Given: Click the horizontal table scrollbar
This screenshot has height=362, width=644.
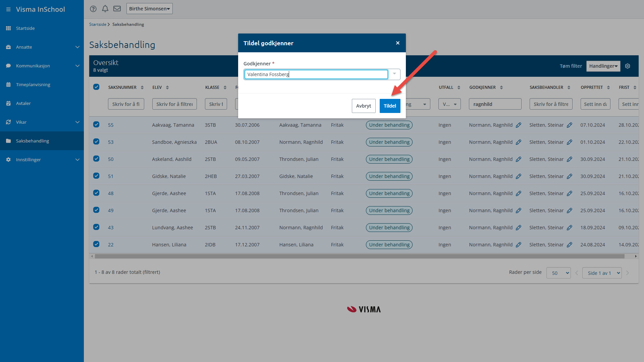Looking at the screenshot, I should click(359, 256).
